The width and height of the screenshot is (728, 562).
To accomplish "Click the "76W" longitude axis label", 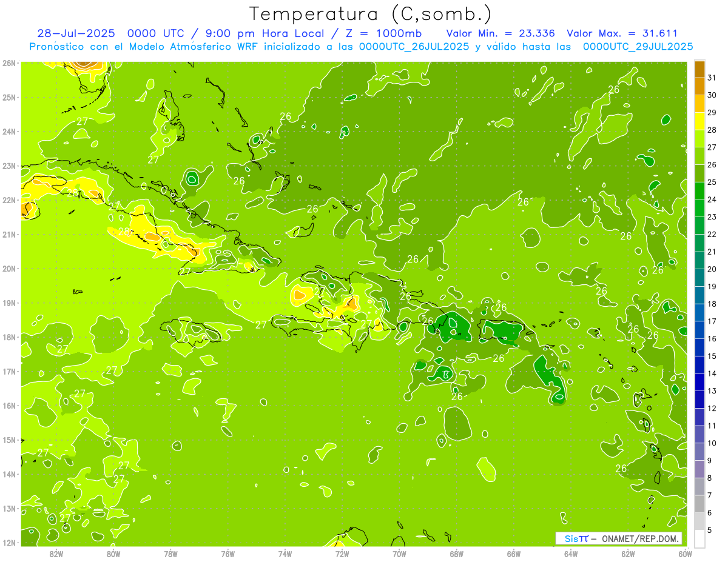I will point(227,554).
